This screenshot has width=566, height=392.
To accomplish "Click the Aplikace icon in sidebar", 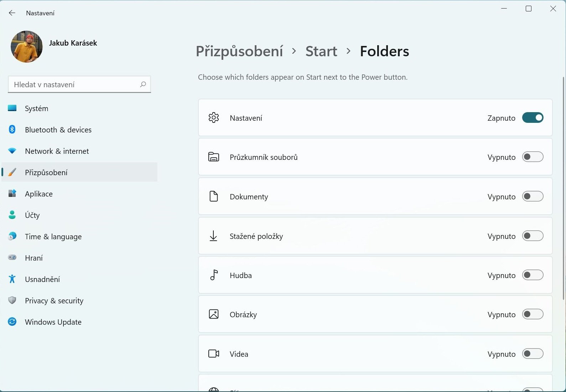I will [x=12, y=193].
